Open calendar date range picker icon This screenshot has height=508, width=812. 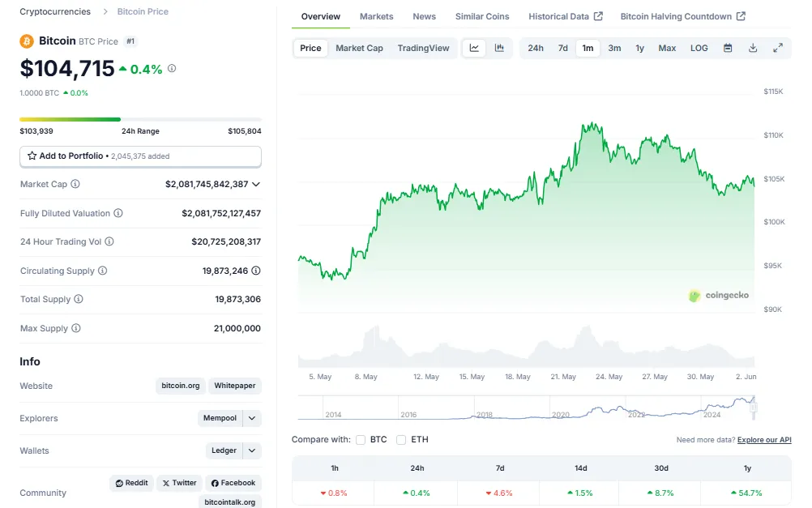(728, 48)
